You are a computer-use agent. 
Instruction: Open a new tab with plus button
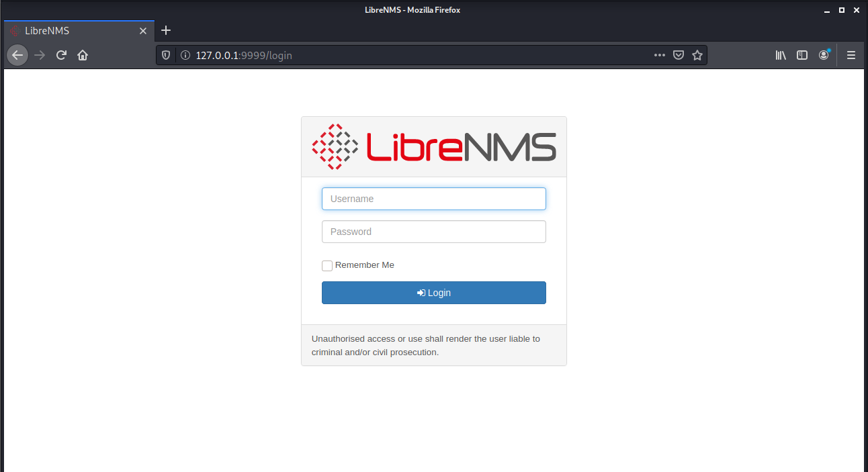point(166,30)
